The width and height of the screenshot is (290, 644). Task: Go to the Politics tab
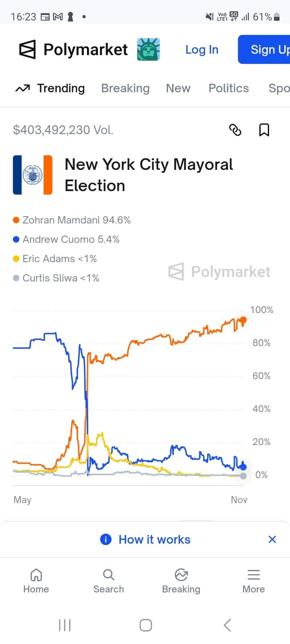228,88
